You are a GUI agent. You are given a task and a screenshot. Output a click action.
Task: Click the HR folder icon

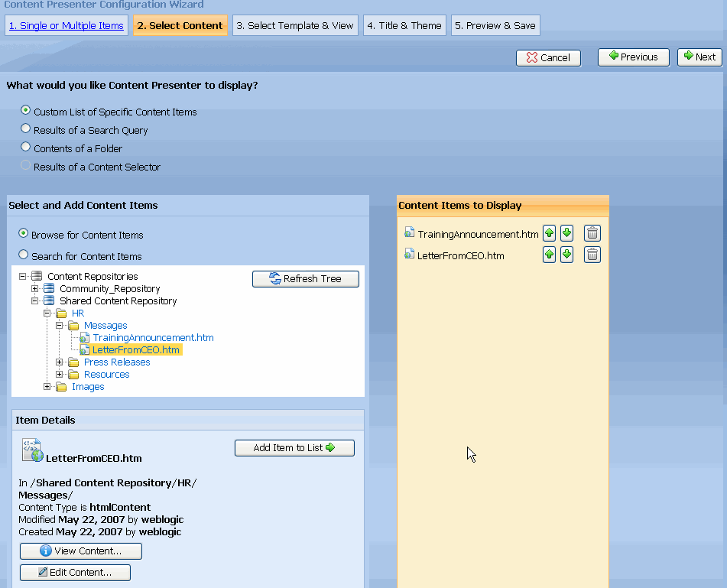click(x=61, y=313)
